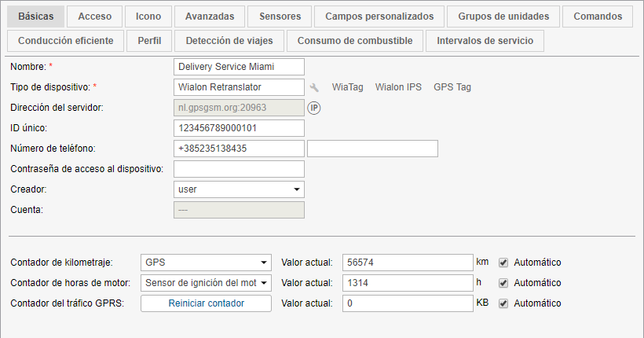Image resolution: width=644 pixels, height=338 pixels.
Task: Toggle Automático for the tráfico GPRS counter
Action: (x=503, y=303)
